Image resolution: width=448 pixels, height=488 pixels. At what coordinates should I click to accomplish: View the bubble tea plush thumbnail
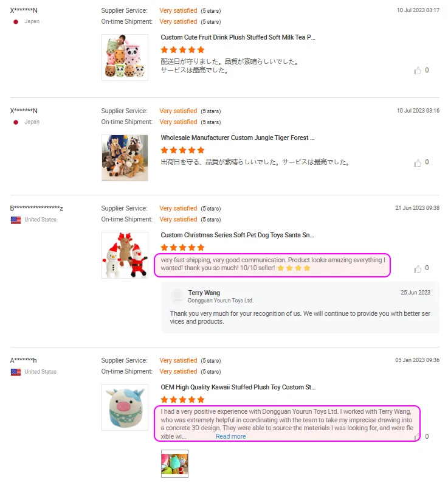125,58
